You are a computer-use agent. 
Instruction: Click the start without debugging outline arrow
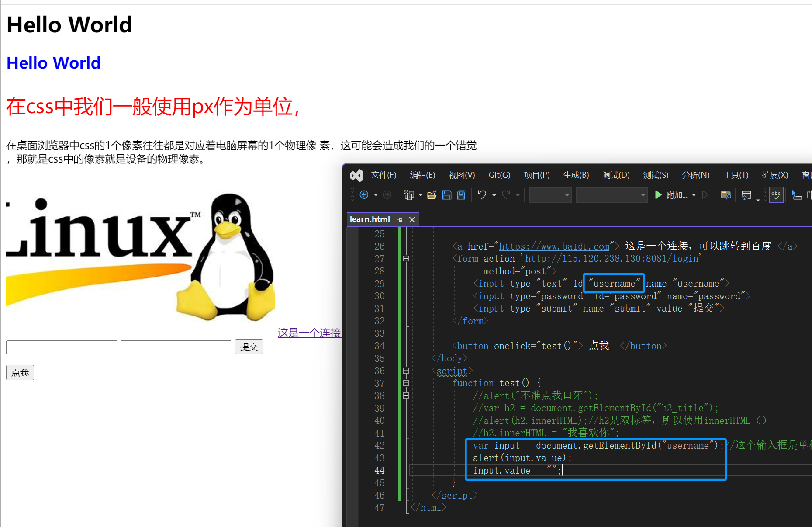click(x=705, y=195)
